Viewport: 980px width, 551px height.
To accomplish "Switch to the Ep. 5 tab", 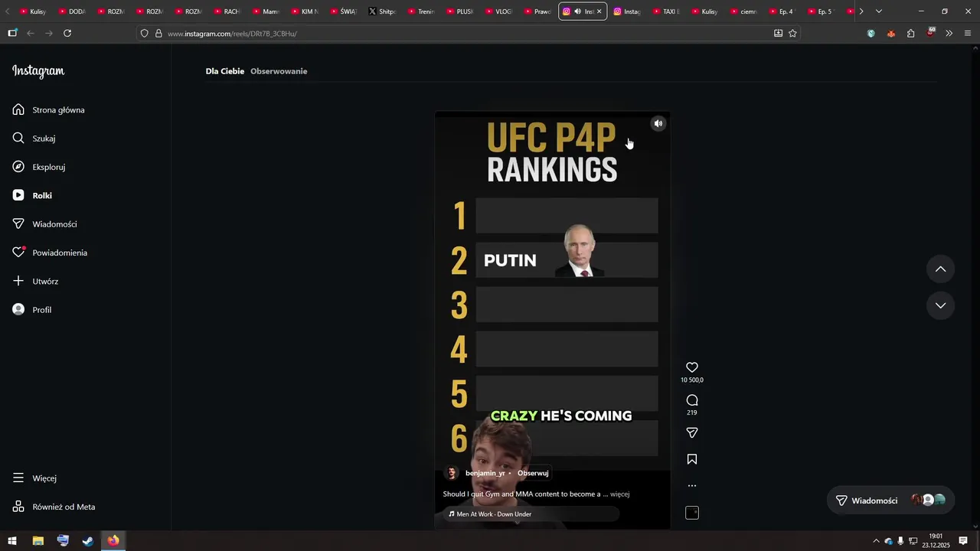I will (x=820, y=11).
